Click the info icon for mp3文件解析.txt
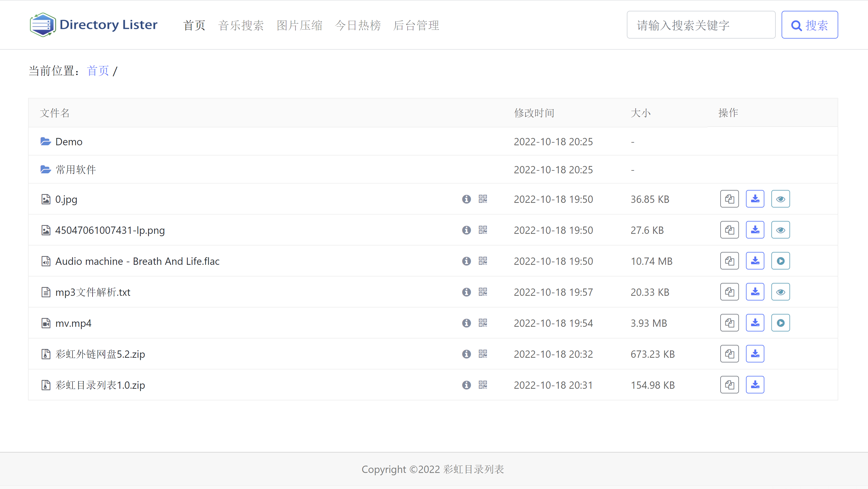The width and height of the screenshot is (868, 489). coord(466,292)
